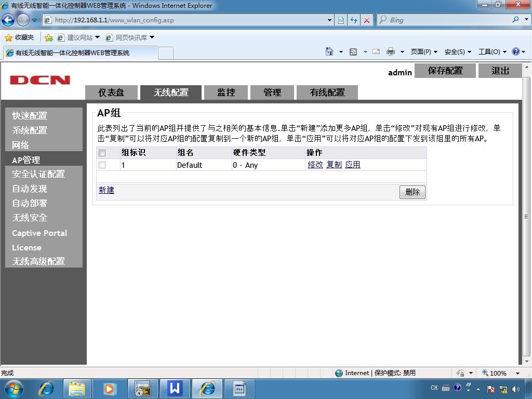This screenshot has height=399, width=532.
Task: Click the Read Mail icon
Action: click(x=376, y=51)
